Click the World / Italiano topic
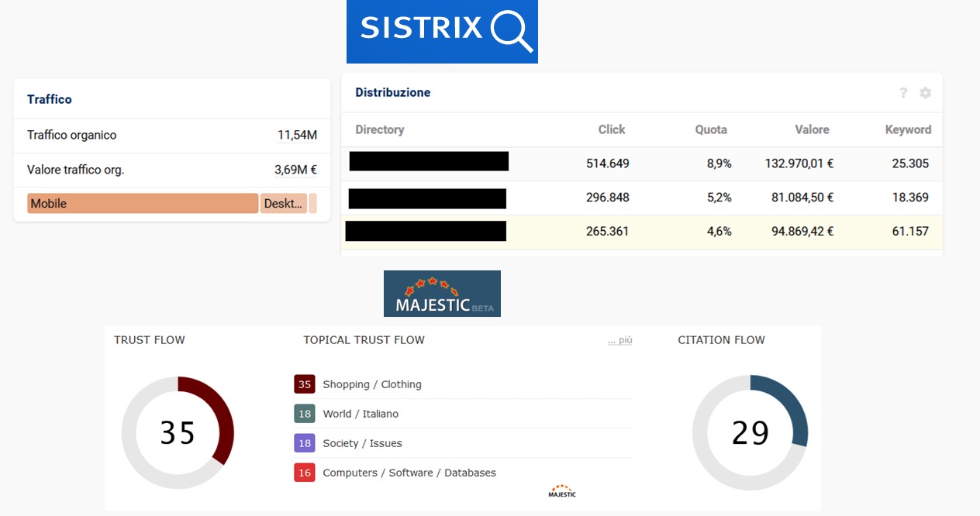The image size is (980, 516). pyautogui.click(x=361, y=414)
